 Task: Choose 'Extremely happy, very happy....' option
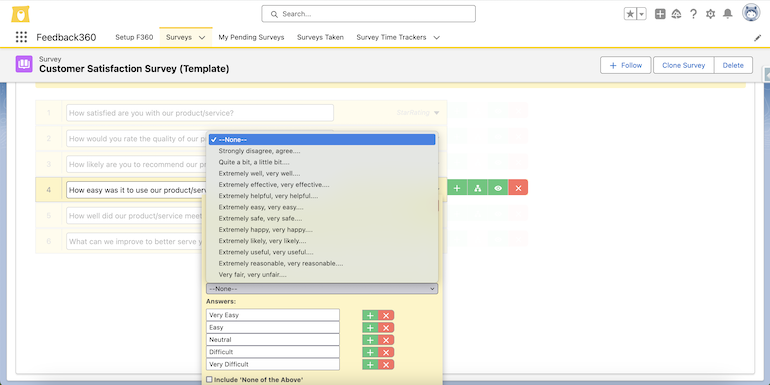click(x=322, y=229)
